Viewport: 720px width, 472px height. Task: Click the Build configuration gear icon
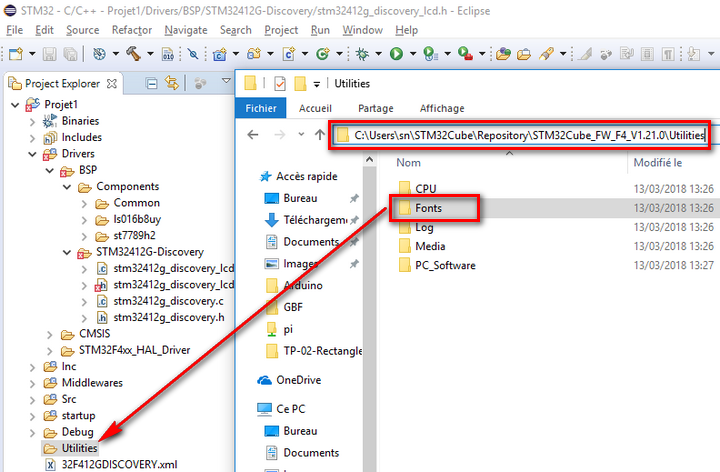(x=99, y=54)
